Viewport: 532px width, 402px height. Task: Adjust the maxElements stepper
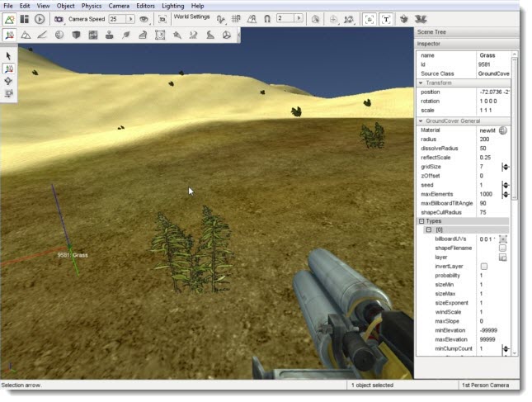pos(506,194)
